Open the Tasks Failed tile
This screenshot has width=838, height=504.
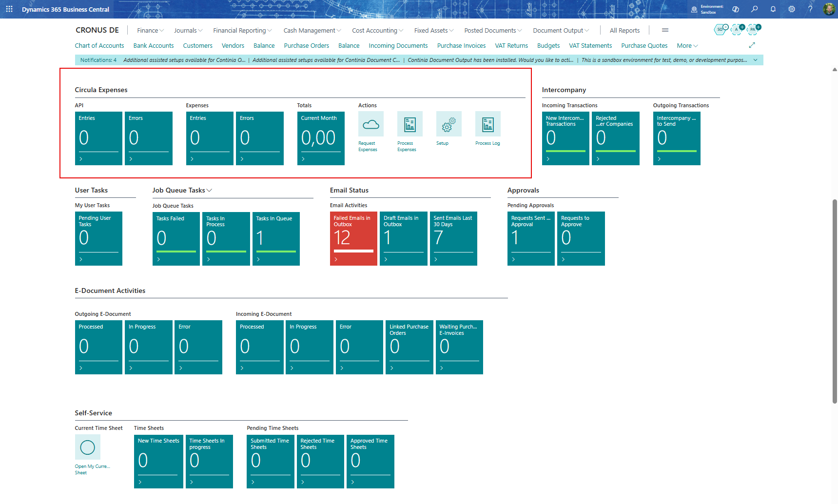point(176,239)
